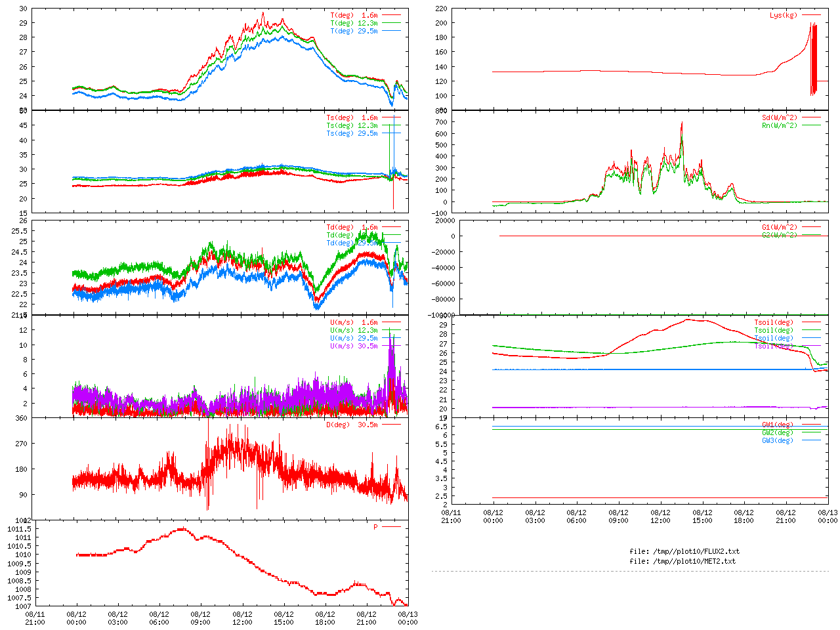
Task: Click the FLUX2.txt file path text
Action: [x=684, y=551]
